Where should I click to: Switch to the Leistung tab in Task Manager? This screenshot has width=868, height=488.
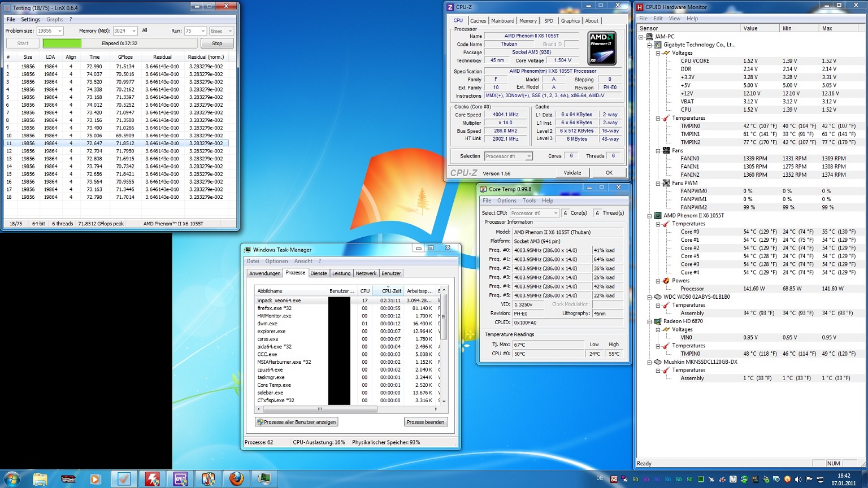(341, 273)
